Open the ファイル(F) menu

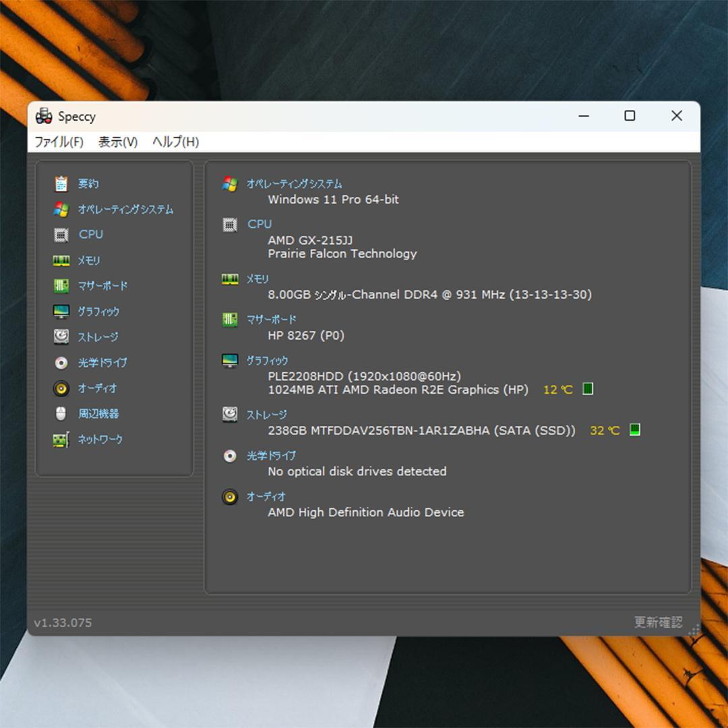coord(59,142)
